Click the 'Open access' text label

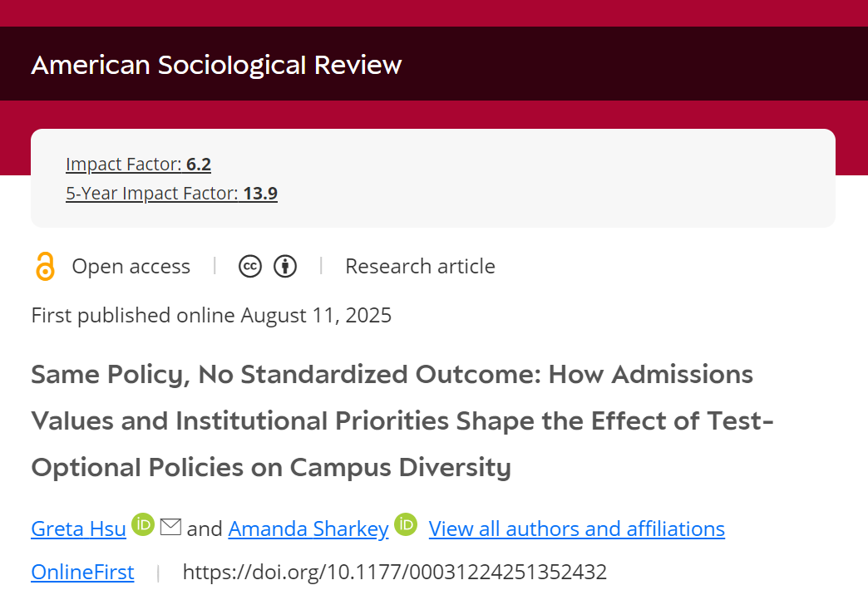[131, 266]
